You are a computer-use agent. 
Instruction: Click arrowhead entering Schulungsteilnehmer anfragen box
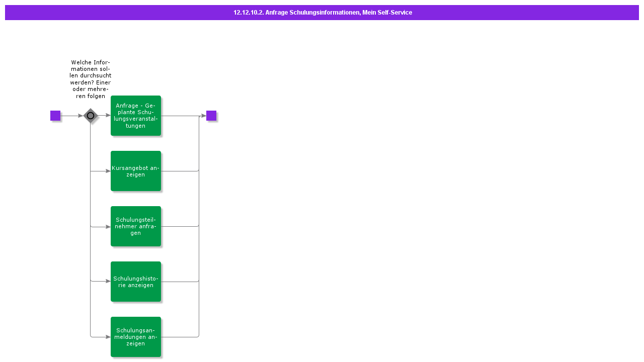(x=108, y=227)
